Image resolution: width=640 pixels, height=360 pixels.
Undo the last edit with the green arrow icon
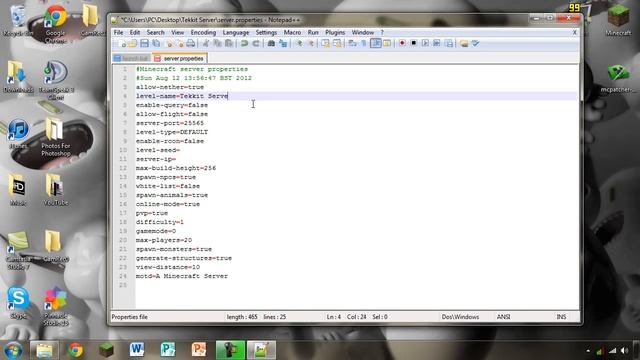[244, 43]
